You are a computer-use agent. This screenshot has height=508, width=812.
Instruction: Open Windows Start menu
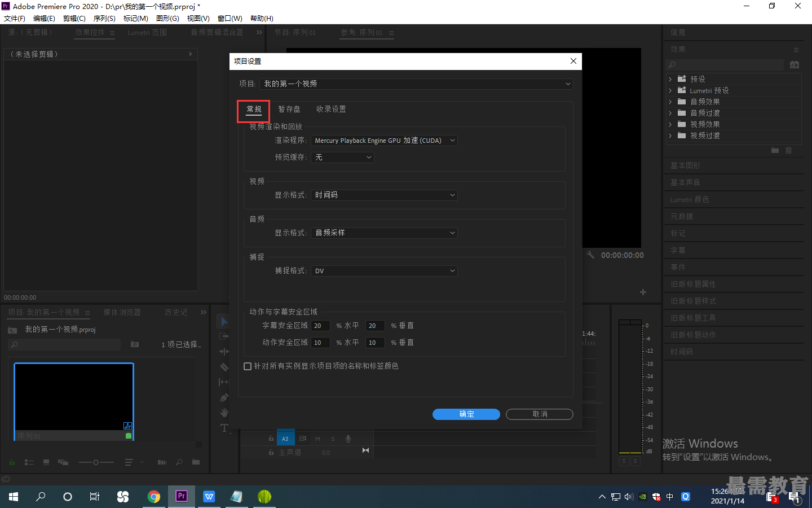point(14,496)
